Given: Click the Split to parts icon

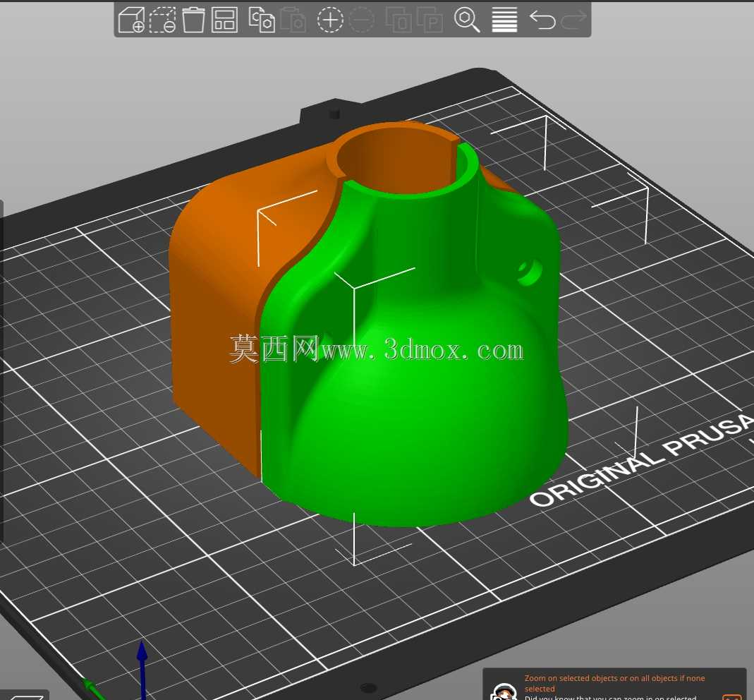Looking at the screenshot, I should click(430, 20).
